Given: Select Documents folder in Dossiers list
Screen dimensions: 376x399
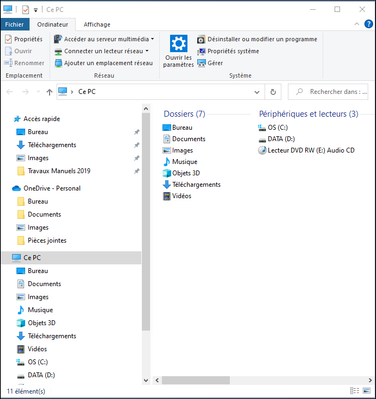Looking at the screenshot, I should pyautogui.click(x=184, y=139).
